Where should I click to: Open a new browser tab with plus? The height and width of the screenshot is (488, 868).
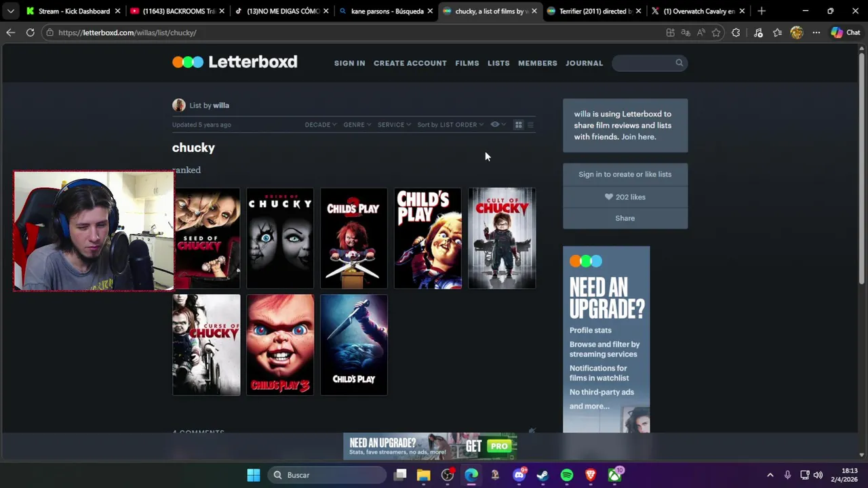(762, 11)
